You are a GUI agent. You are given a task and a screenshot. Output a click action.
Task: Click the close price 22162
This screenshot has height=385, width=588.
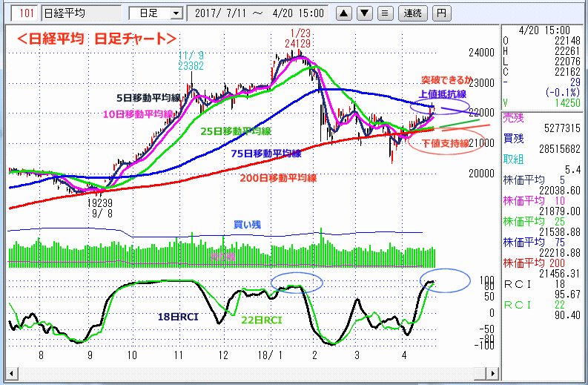[567, 71]
